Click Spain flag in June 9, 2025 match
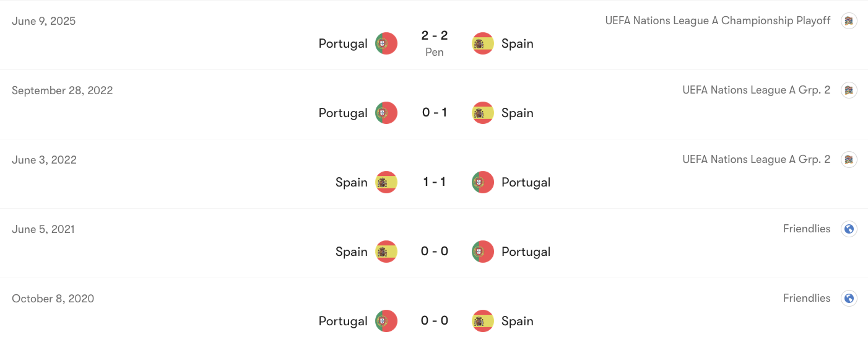 pyautogui.click(x=483, y=43)
